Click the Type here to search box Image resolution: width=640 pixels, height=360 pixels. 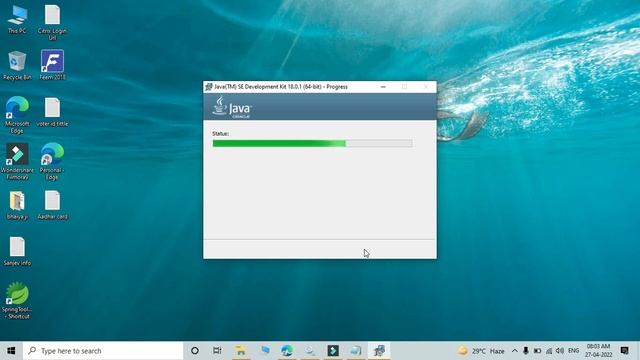(x=103, y=351)
